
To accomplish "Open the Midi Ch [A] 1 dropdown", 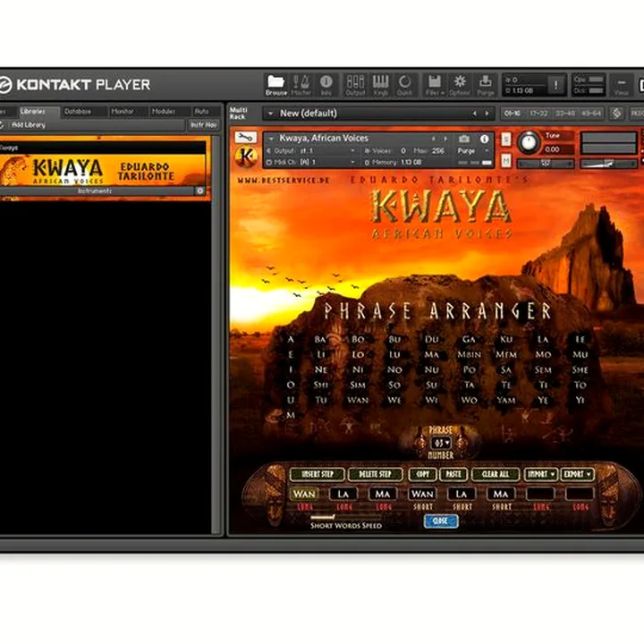I will click(310, 162).
